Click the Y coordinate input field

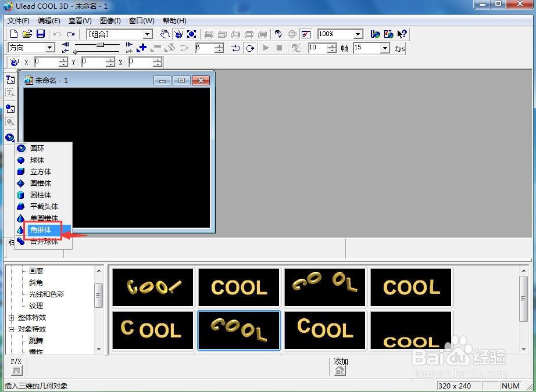[x=94, y=62]
